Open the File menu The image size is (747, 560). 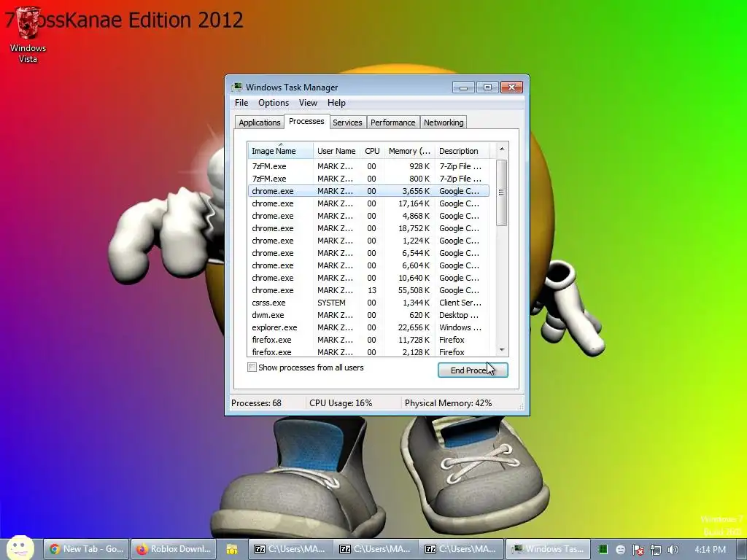click(x=241, y=102)
